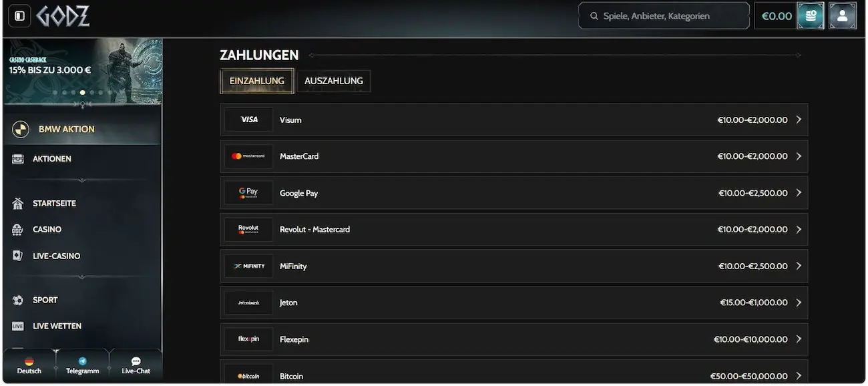
Task: Select the active fourth banner carousel dot
Action: pyautogui.click(x=82, y=93)
